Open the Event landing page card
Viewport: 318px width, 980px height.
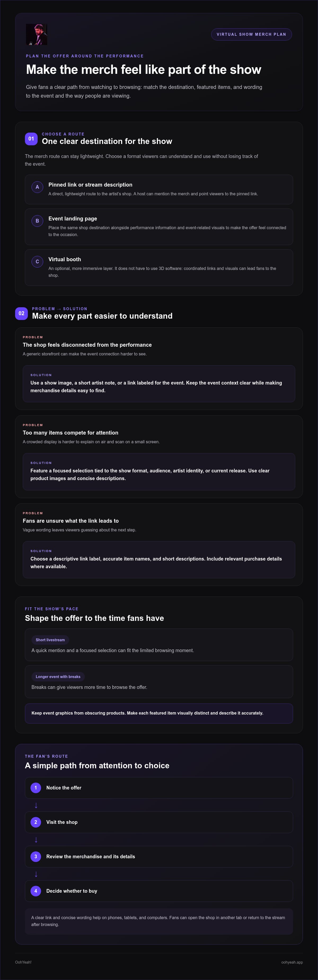pyautogui.click(x=159, y=227)
